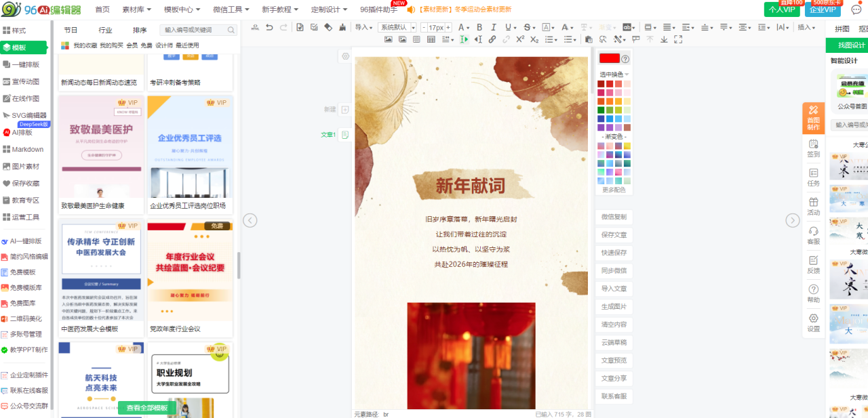Viewport: 868px width, 418px height.
Task: Click the insert table icon
Action: [x=432, y=39]
